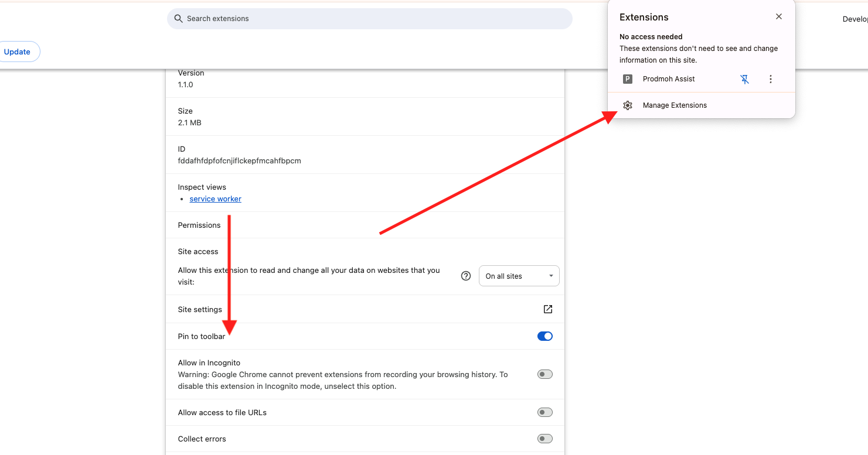Open the three-dot menu for Prodmoh Assist
The image size is (868, 455).
pyautogui.click(x=771, y=79)
